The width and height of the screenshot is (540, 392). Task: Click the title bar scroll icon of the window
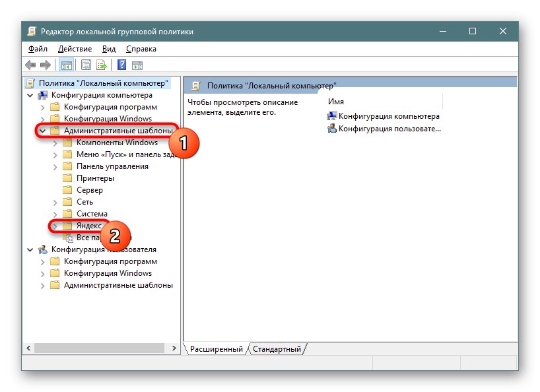pyautogui.click(x=32, y=31)
